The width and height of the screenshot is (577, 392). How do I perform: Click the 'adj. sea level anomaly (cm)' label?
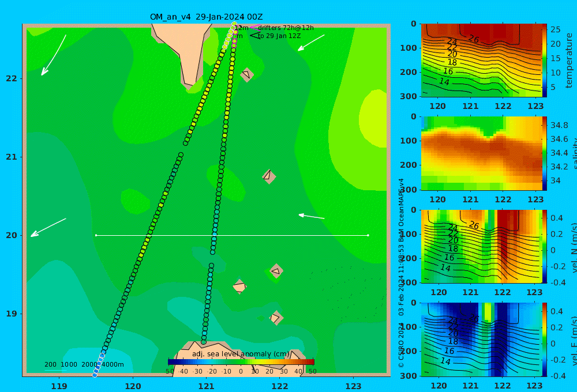point(241,354)
